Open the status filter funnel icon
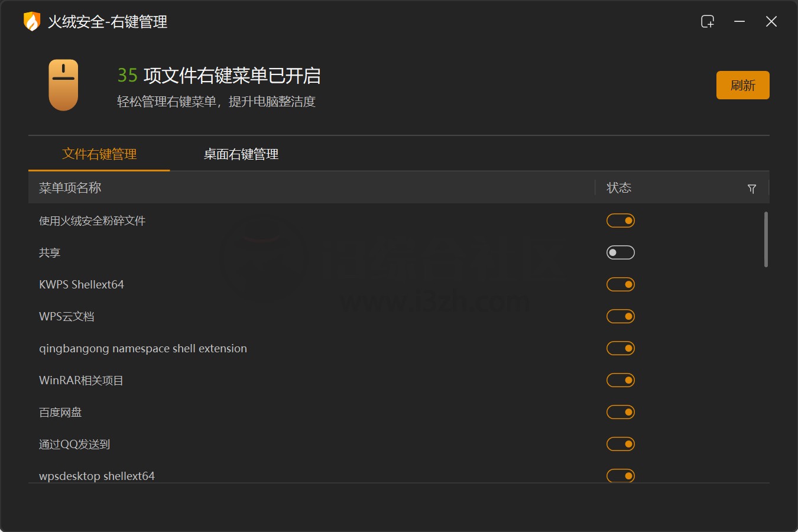Screen dimensions: 798x532 (752, 189)
